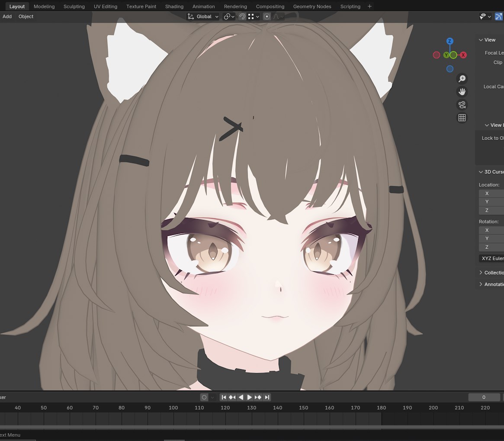Switch to the Shading workspace tab
504x441 pixels.
(x=174, y=6)
